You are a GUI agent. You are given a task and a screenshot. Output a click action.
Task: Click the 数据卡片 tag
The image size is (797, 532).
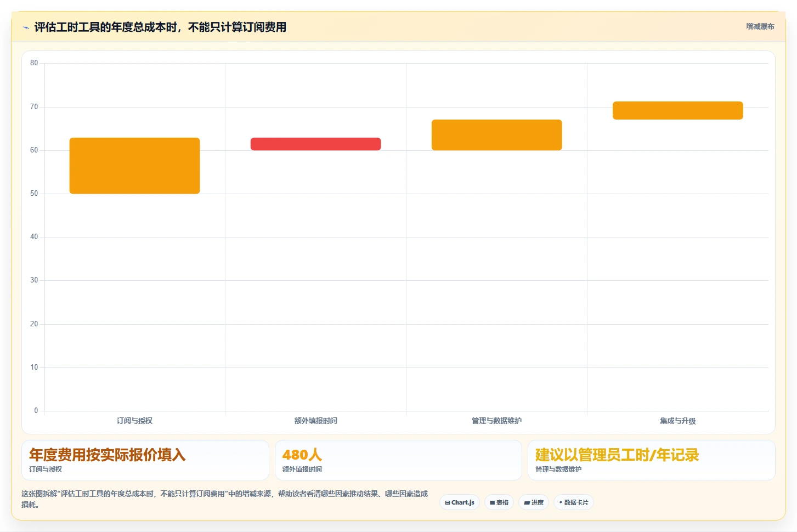[x=574, y=502]
